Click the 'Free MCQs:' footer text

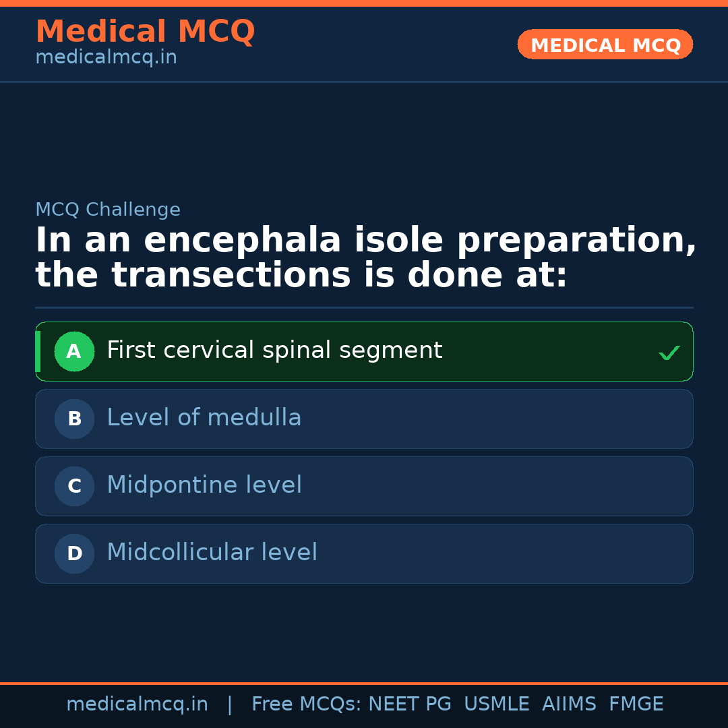(x=307, y=704)
